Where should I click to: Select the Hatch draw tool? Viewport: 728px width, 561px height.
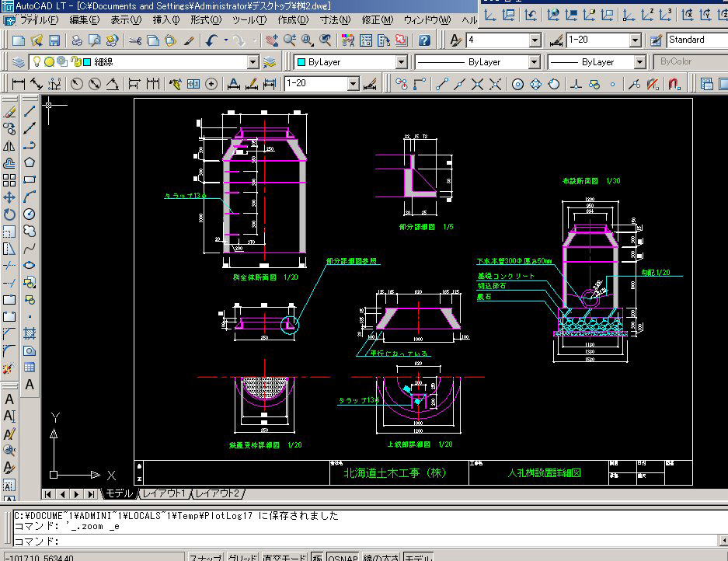click(x=30, y=333)
